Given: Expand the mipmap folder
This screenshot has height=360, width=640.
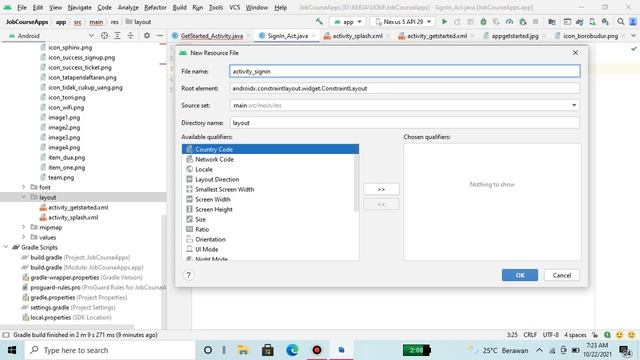Looking at the screenshot, I should coord(24,227).
